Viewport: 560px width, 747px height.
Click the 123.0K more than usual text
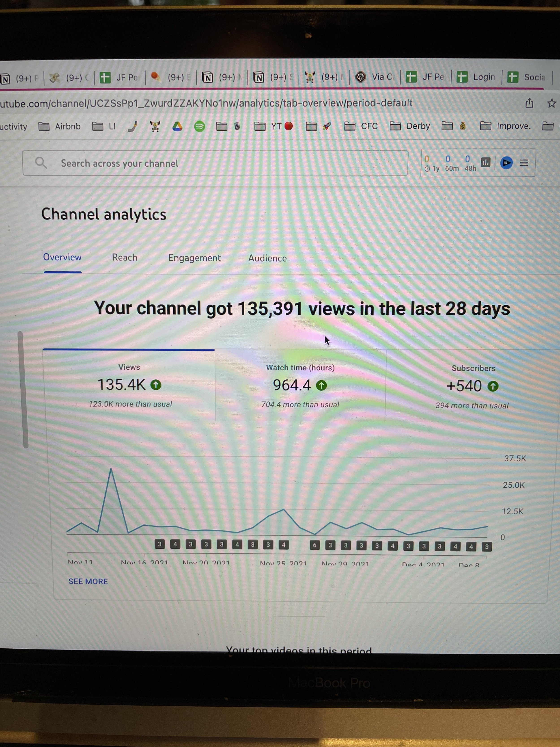point(130,404)
